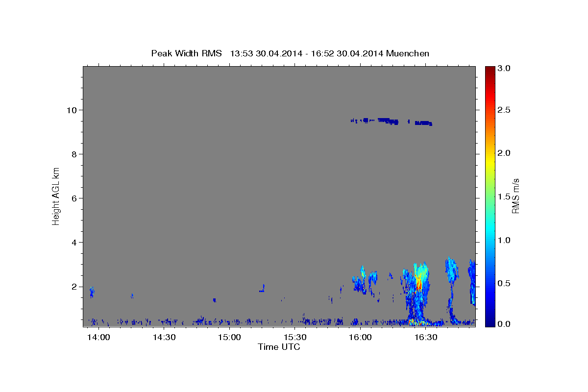This screenshot has width=588, height=392.
Task: Click the 16:30 time tick label
Action: point(426,338)
